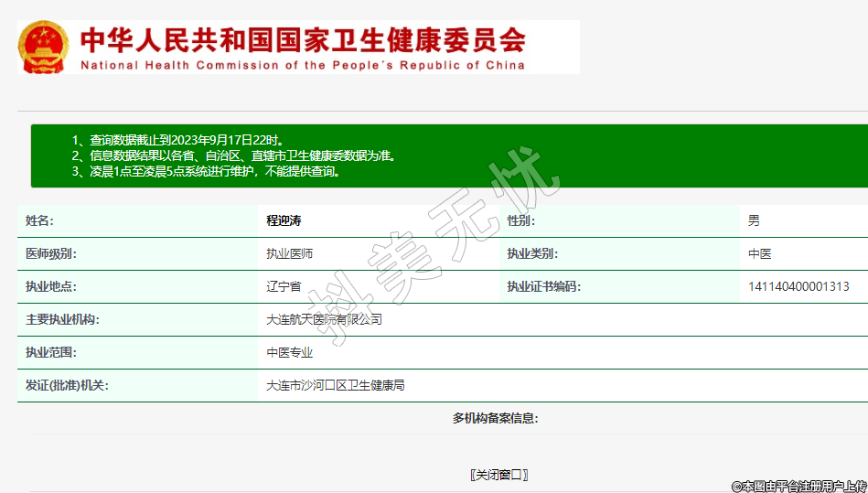
Task: Click the 中医 practice category value
Action: click(x=759, y=253)
